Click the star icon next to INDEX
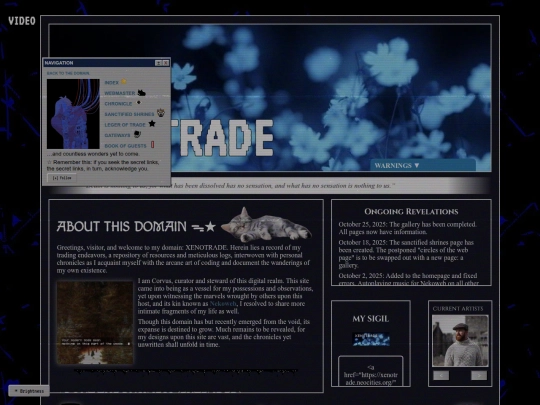Screen dimensions: 540x405 tap(123, 82)
